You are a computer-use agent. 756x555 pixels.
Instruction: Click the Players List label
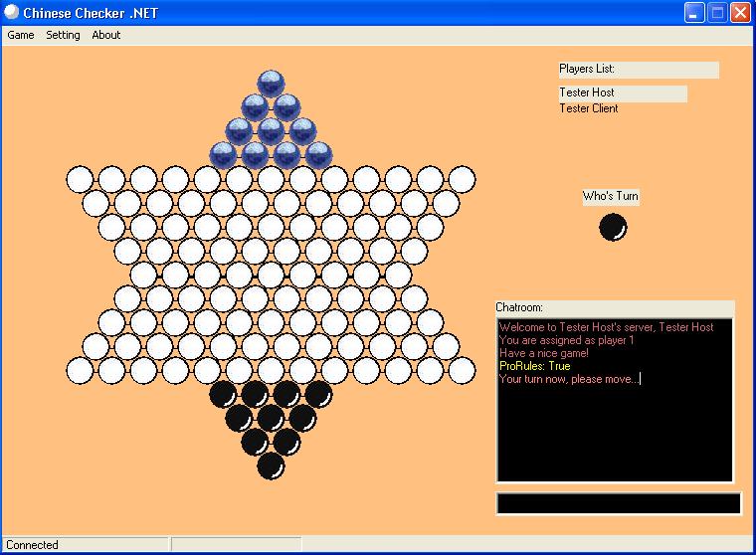tap(639, 69)
